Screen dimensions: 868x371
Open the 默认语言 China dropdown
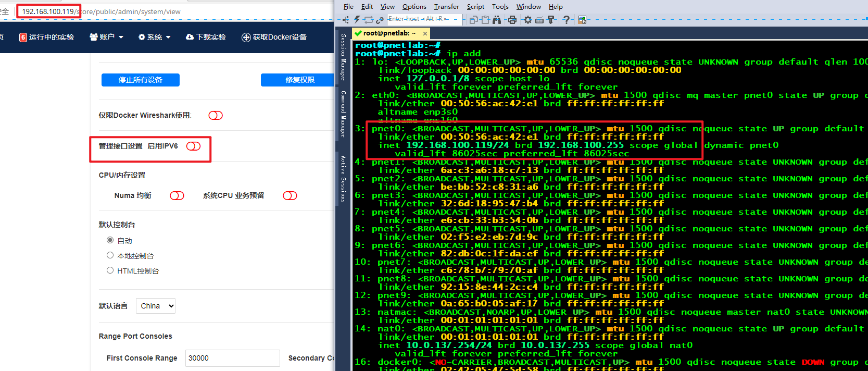coord(156,306)
